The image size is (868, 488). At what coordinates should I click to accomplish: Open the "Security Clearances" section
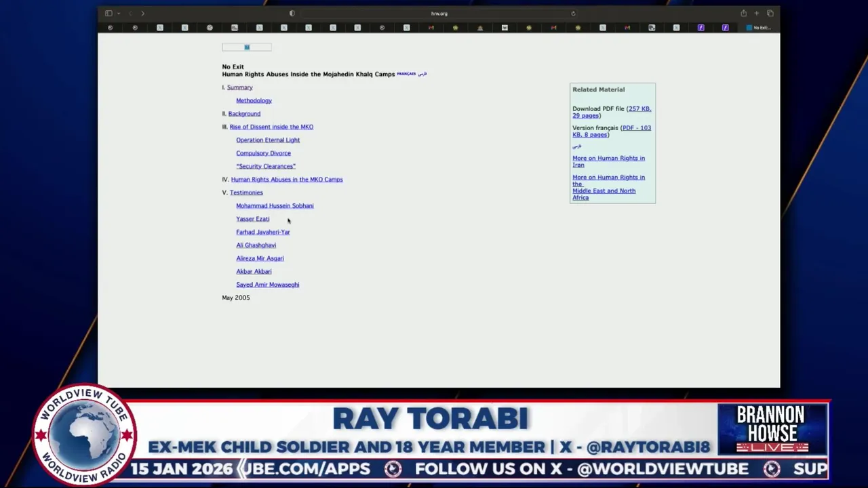(x=266, y=166)
